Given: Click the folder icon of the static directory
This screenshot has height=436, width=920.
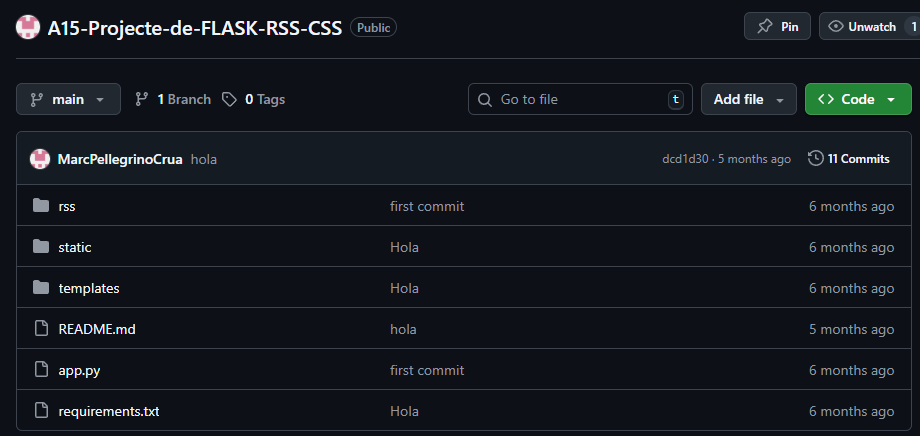Looking at the screenshot, I should [40, 246].
